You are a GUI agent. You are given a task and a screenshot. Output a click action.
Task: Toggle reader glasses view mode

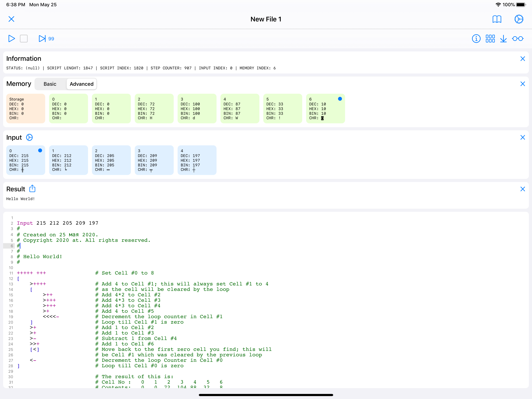[x=518, y=39]
